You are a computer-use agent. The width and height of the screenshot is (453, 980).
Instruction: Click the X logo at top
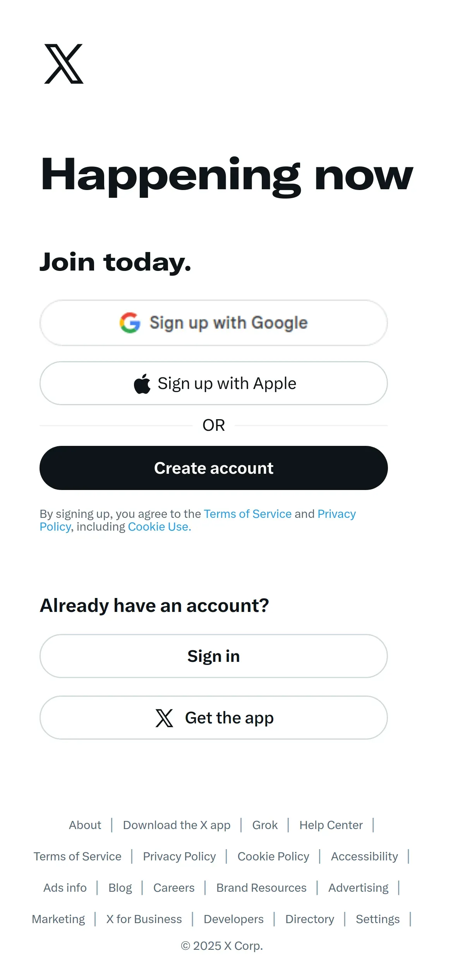(x=64, y=64)
